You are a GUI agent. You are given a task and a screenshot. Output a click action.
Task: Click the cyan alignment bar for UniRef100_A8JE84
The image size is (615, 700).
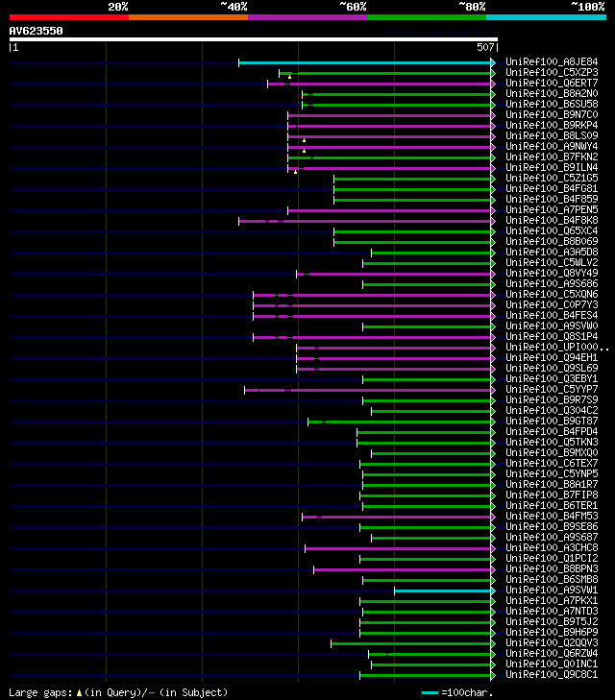coord(365,62)
